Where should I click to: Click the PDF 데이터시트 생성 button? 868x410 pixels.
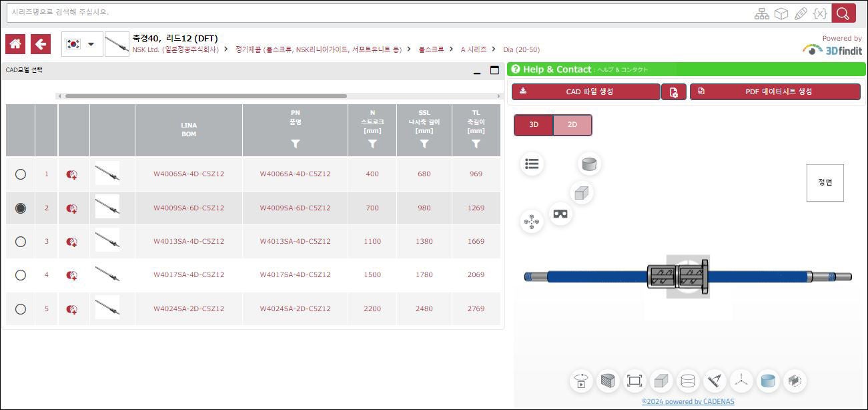(775, 92)
